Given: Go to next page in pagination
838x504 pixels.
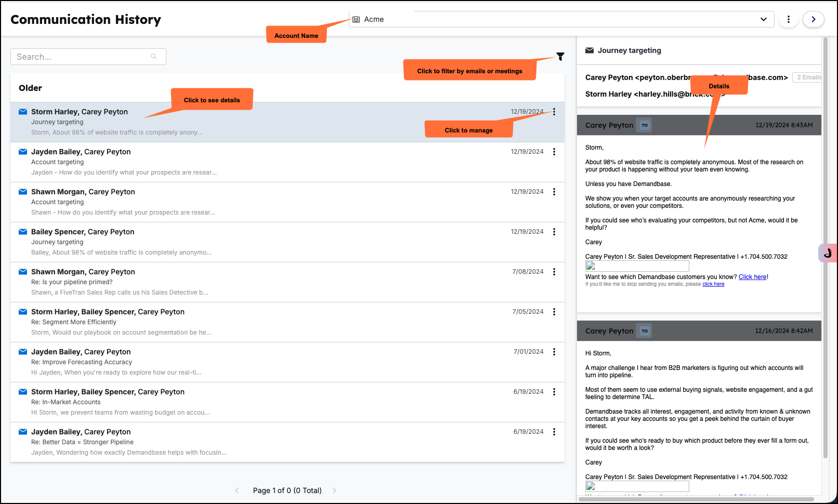Looking at the screenshot, I should pyautogui.click(x=334, y=490).
